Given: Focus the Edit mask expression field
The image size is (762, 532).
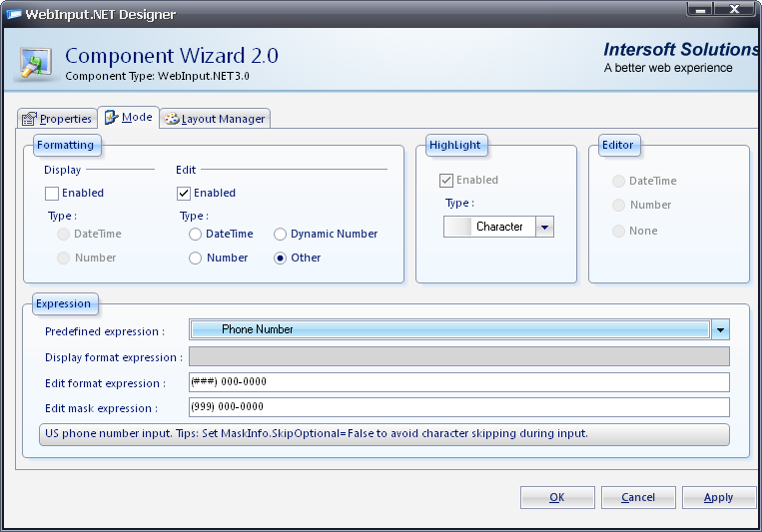Looking at the screenshot, I should tap(458, 407).
